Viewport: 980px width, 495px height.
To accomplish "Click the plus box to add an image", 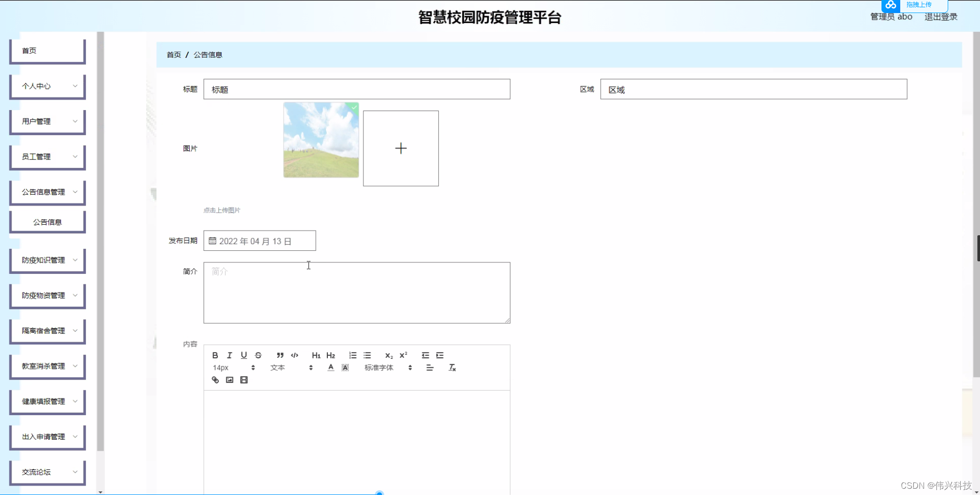I will [x=400, y=148].
